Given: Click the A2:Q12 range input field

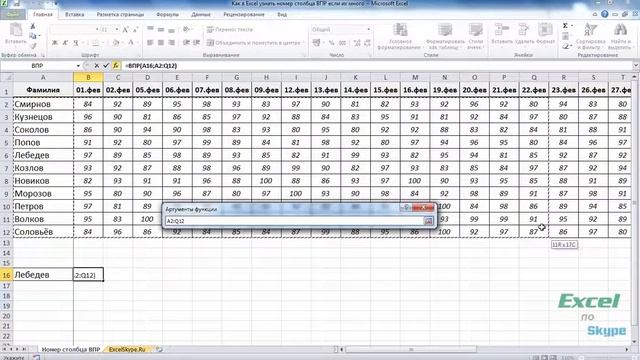Looking at the screenshot, I should pos(294,221).
